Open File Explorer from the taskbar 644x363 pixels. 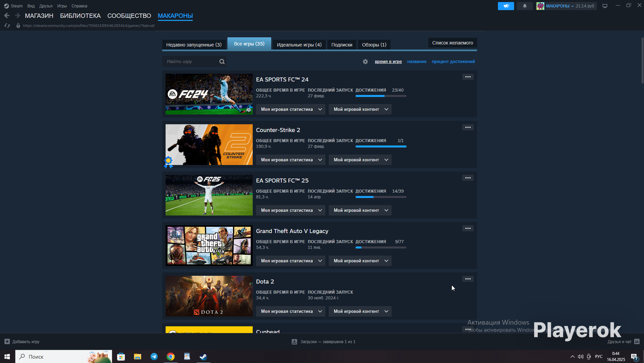click(x=137, y=356)
